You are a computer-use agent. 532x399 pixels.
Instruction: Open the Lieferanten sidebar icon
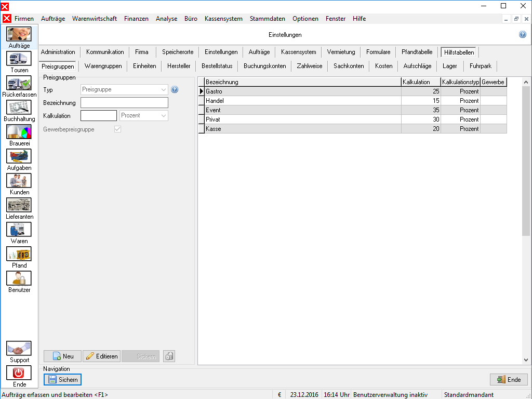point(19,205)
